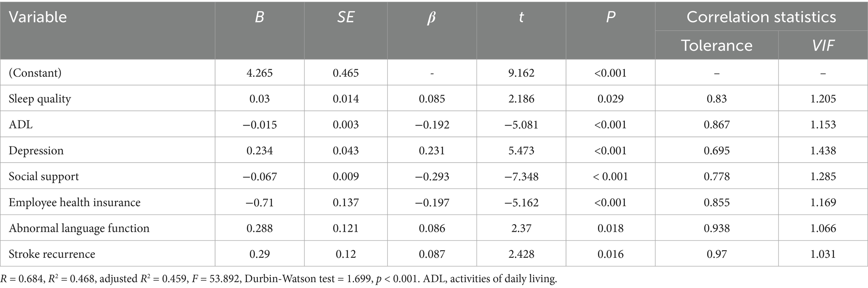Viewport: 868px width, 288px height.
Task: Select Sleep quality's P value 0.029
Action: click(x=611, y=99)
